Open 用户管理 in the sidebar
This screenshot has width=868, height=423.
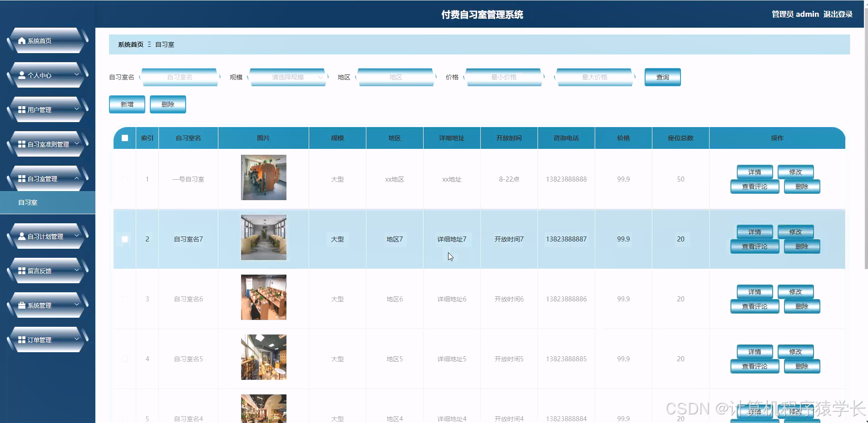pos(47,110)
